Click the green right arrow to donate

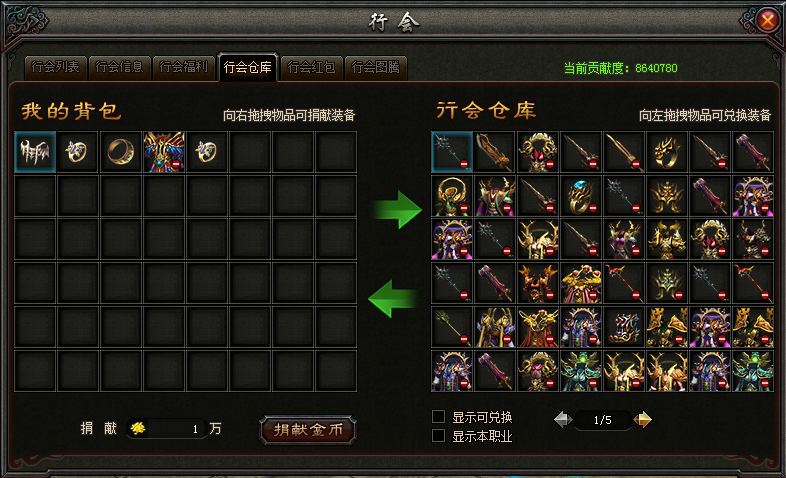pyautogui.click(x=397, y=209)
